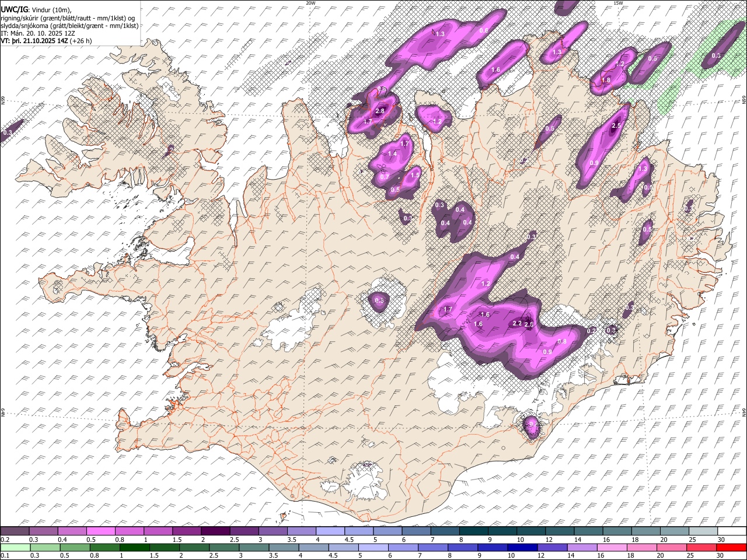Pick the upper legend swatch between 0.5 and 0.8
This screenshot has height=560, width=747.
tap(100, 531)
